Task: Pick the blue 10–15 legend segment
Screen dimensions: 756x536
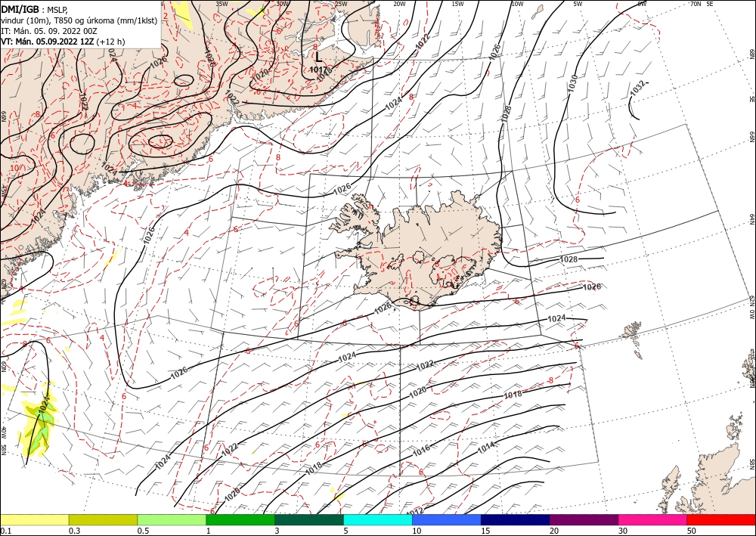Action: pyautogui.click(x=447, y=519)
